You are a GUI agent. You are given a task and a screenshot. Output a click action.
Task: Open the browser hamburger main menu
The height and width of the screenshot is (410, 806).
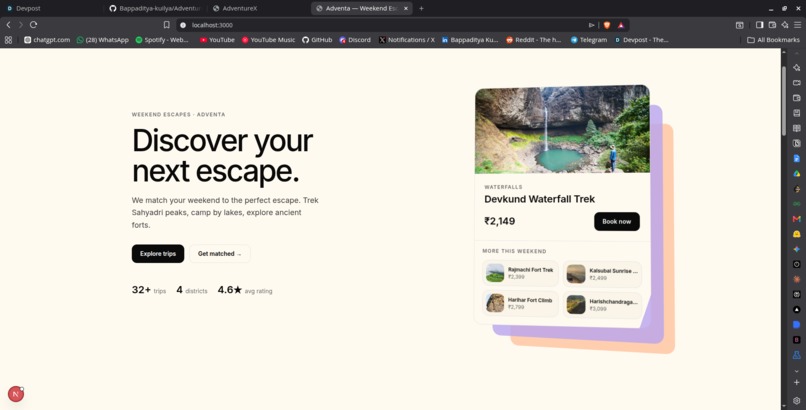(797, 25)
